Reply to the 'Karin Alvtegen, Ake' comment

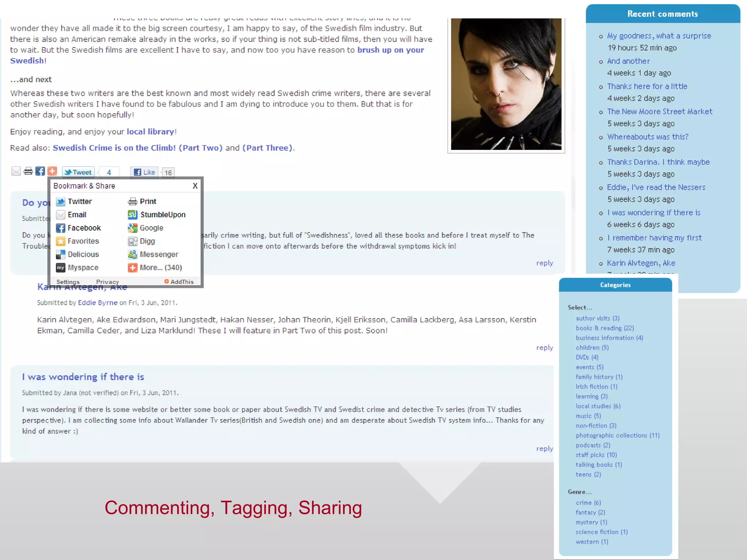[545, 347]
